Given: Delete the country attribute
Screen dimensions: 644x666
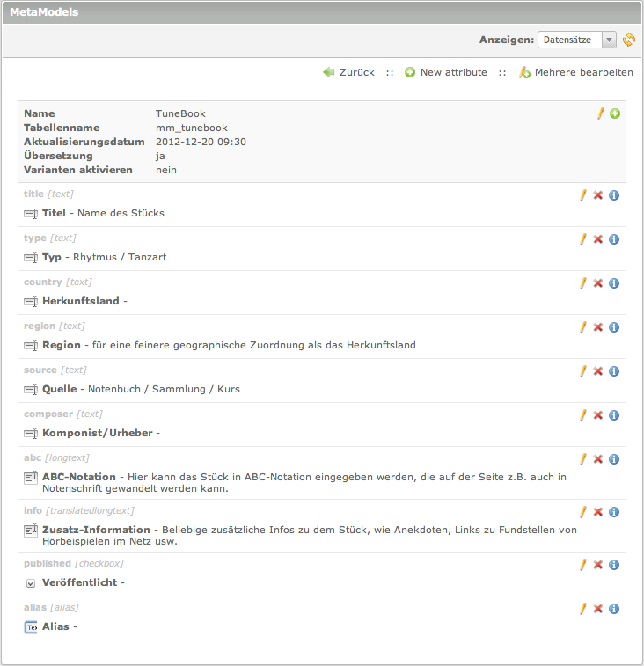Looking at the screenshot, I should point(598,283).
